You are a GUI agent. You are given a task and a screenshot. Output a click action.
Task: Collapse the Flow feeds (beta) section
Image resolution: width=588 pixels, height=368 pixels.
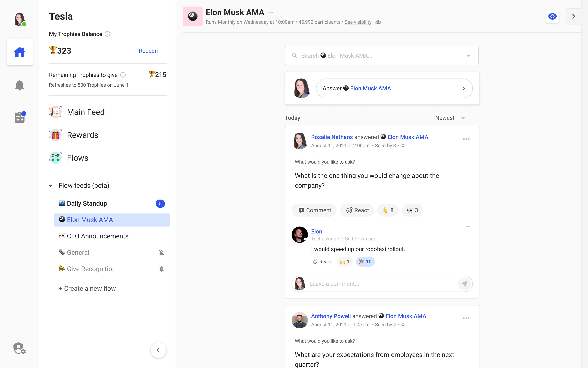pyautogui.click(x=50, y=186)
